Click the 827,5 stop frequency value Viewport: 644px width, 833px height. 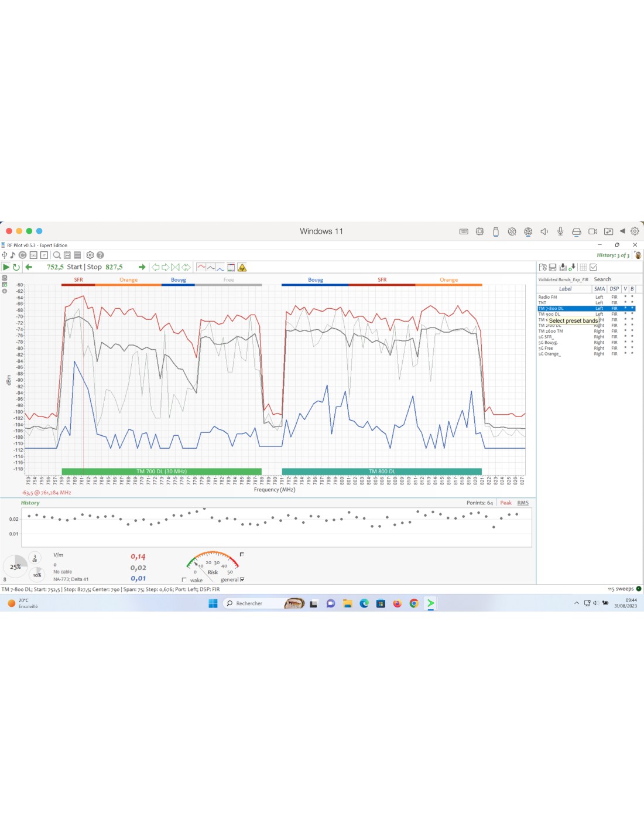click(114, 267)
